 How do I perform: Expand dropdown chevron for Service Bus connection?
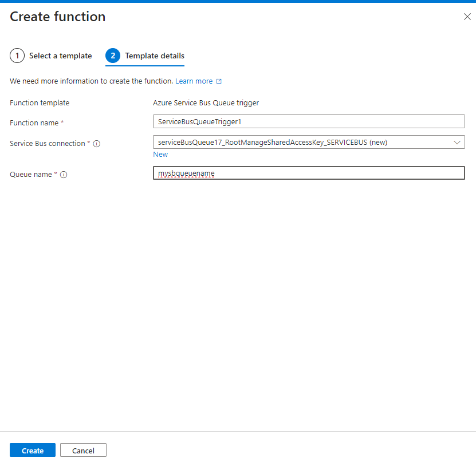tap(457, 143)
